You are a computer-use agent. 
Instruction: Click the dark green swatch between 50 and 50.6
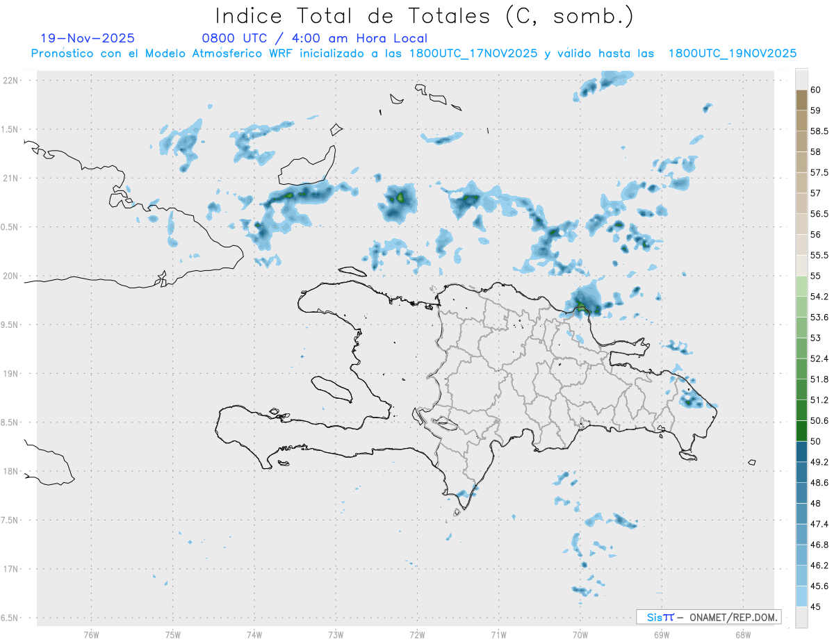coord(801,431)
